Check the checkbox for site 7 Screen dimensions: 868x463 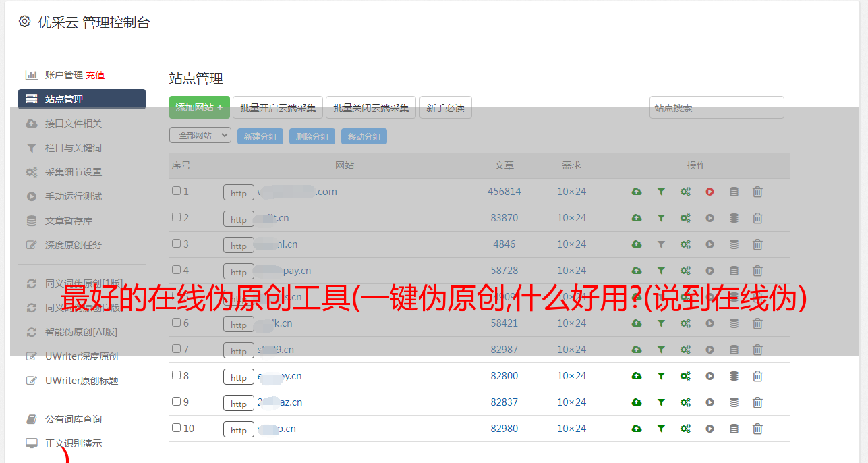tap(176, 349)
